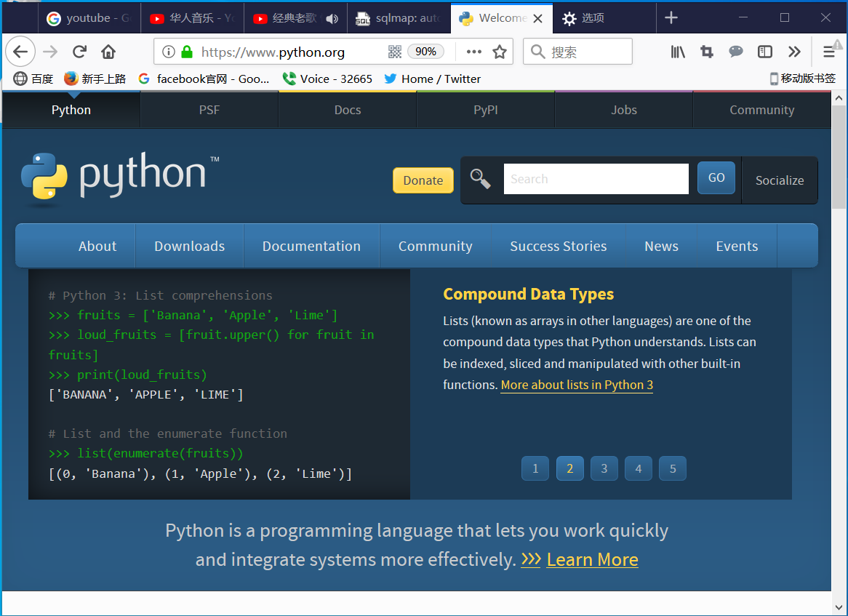Image resolution: width=848 pixels, height=616 pixels.
Task: Select the PSF top-level site tab
Action: [209, 110]
